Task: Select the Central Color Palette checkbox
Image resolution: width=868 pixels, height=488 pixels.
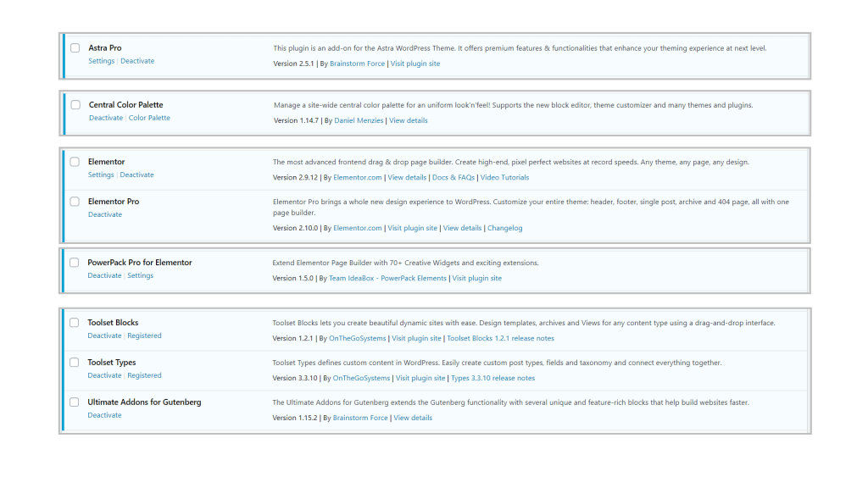Action: [75, 104]
